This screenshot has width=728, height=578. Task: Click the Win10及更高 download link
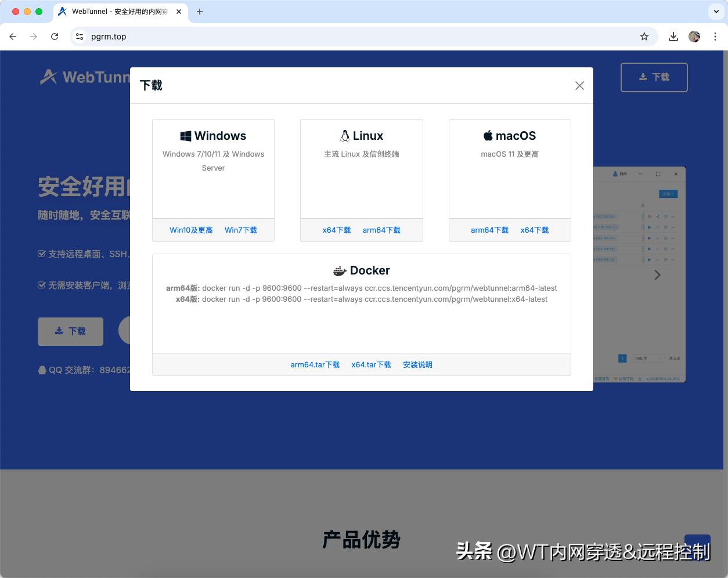[x=191, y=230]
